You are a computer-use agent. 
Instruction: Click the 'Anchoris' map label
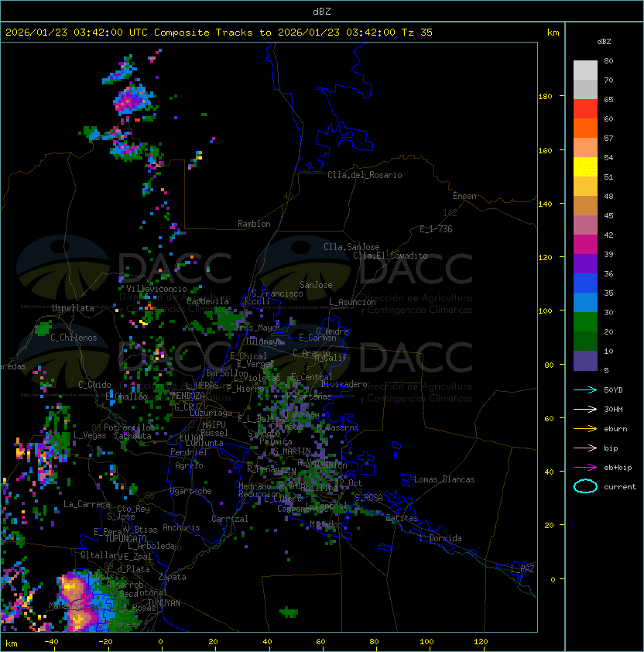(x=181, y=527)
